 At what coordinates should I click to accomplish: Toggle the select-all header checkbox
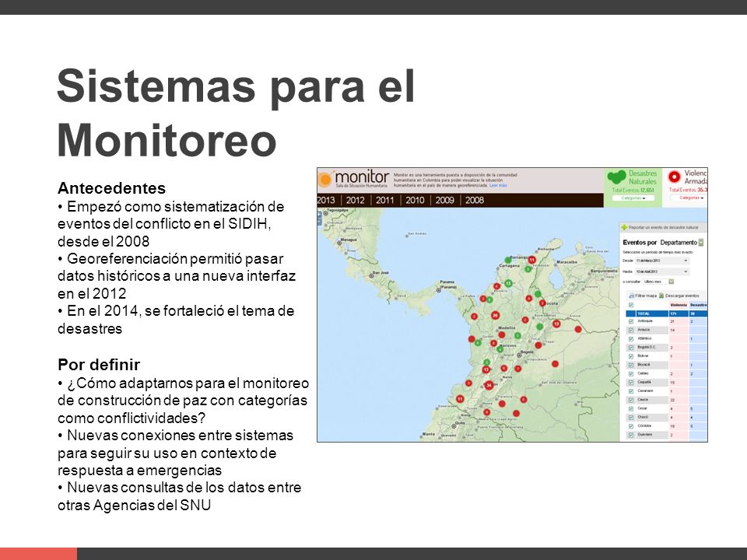click(x=631, y=305)
